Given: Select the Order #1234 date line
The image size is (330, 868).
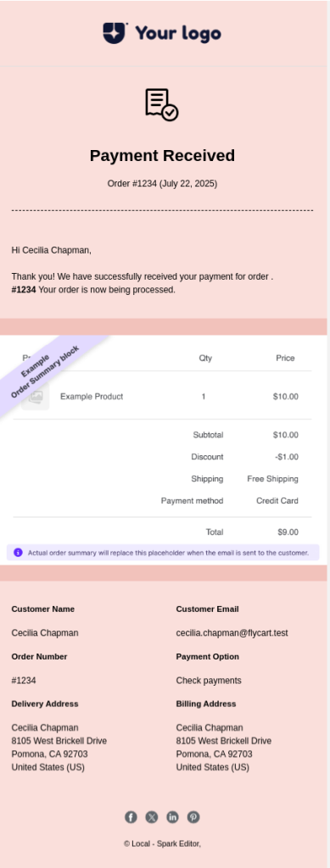Looking at the screenshot, I should coord(162,183).
